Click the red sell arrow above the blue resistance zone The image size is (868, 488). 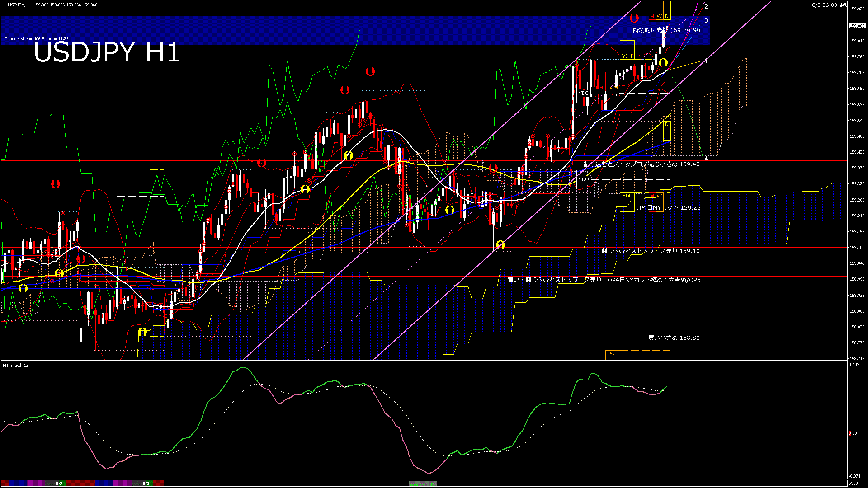pyautogui.click(x=634, y=18)
